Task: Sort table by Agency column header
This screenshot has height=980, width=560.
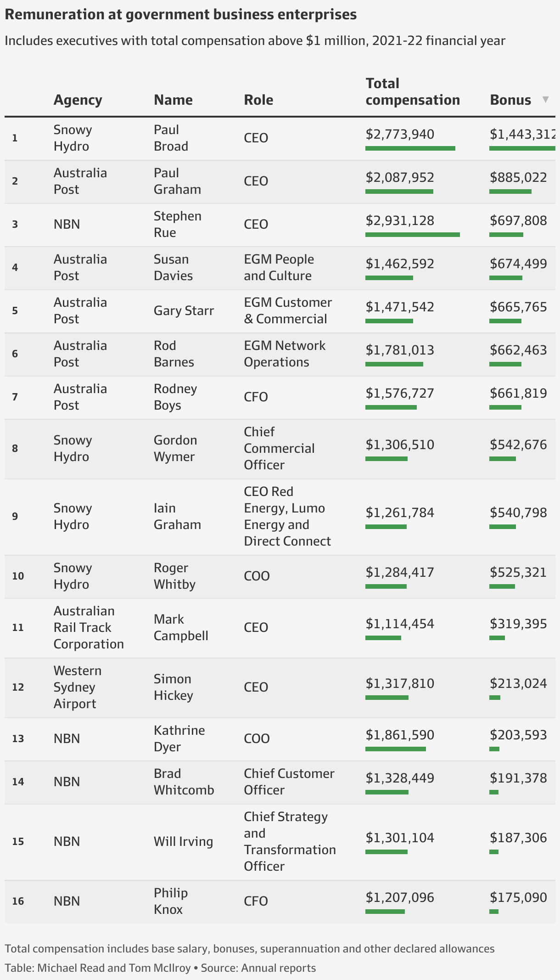Action: [x=78, y=100]
